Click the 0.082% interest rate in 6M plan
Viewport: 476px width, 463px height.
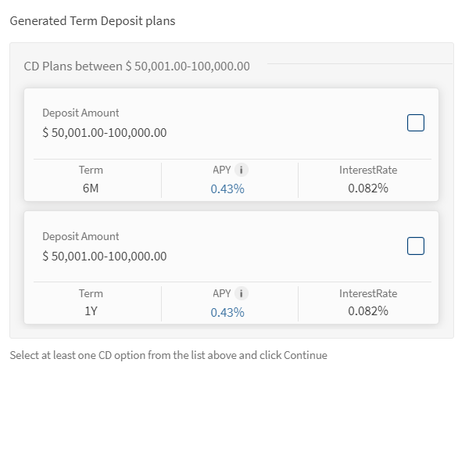tap(368, 188)
